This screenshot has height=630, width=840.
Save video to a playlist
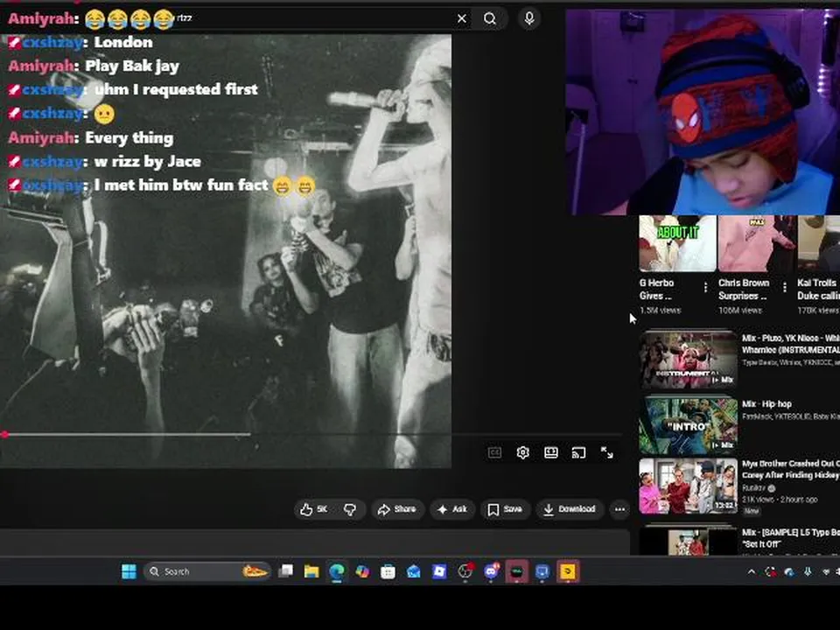coord(505,509)
